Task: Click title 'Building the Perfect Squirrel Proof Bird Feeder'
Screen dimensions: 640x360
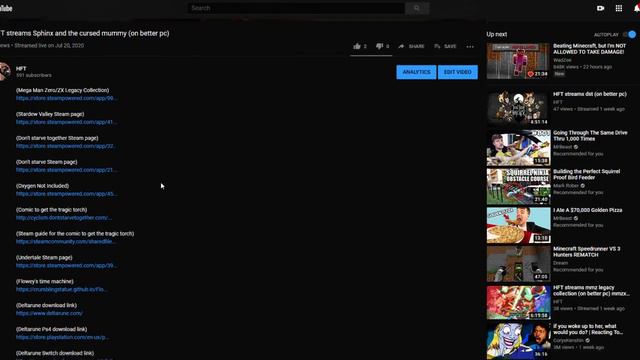Action: [x=587, y=174]
